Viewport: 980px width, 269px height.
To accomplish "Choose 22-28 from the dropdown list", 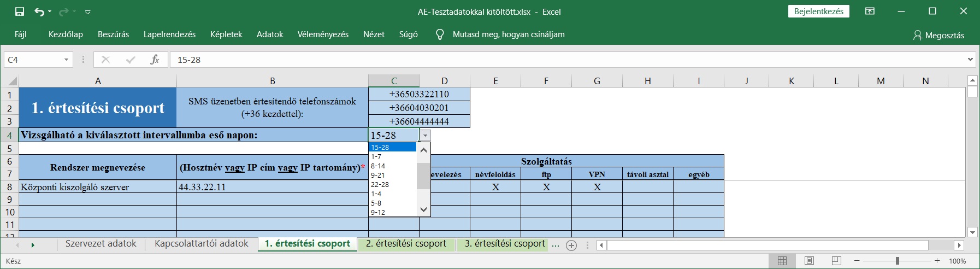I will coord(380,185).
